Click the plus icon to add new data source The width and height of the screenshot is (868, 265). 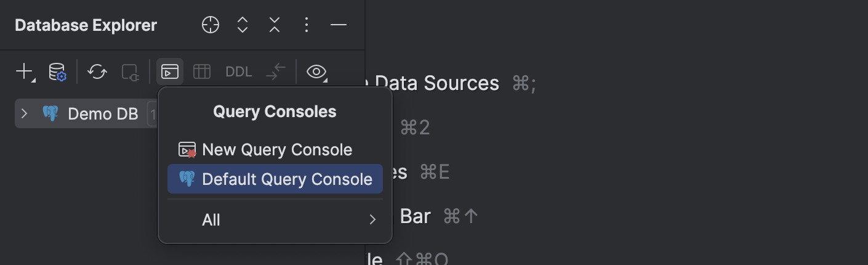pyautogui.click(x=25, y=71)
